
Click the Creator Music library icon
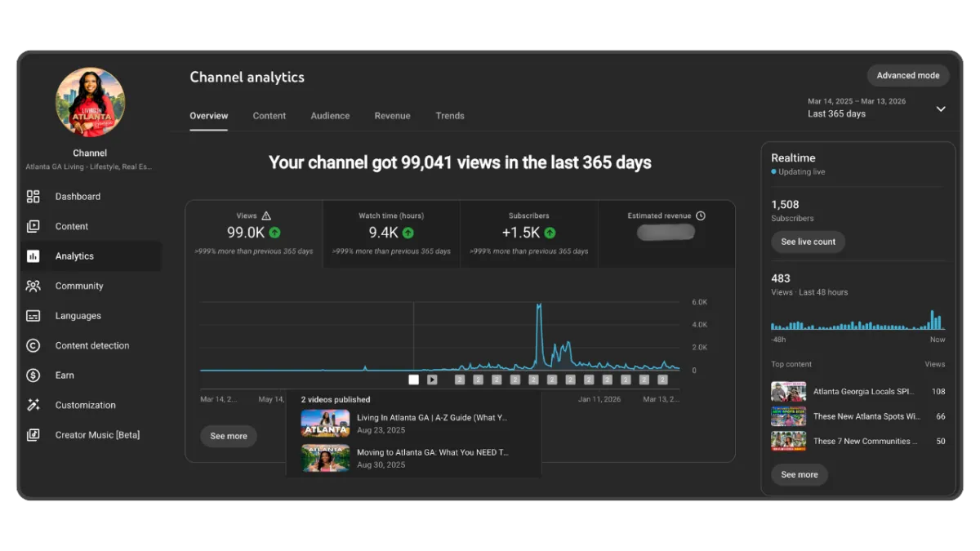pos(33,435)
